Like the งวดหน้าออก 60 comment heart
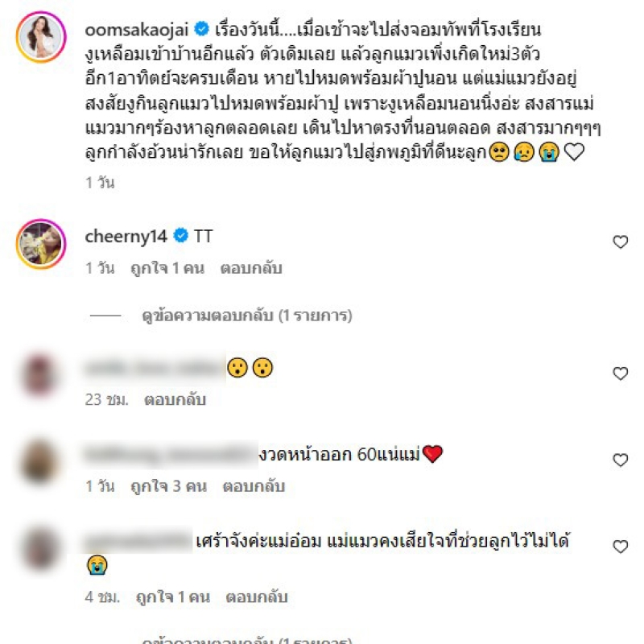The image size is (644, 644). click(x=620, y=460)
